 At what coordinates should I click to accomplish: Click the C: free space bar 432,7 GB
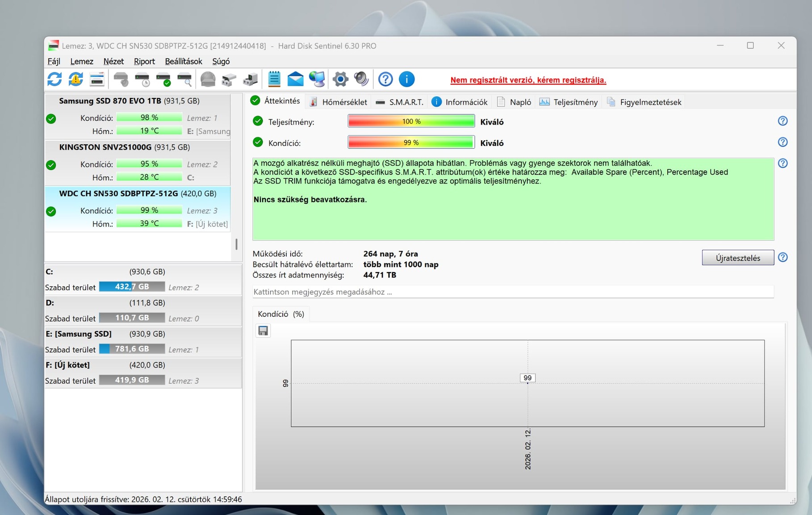(132, 287)
